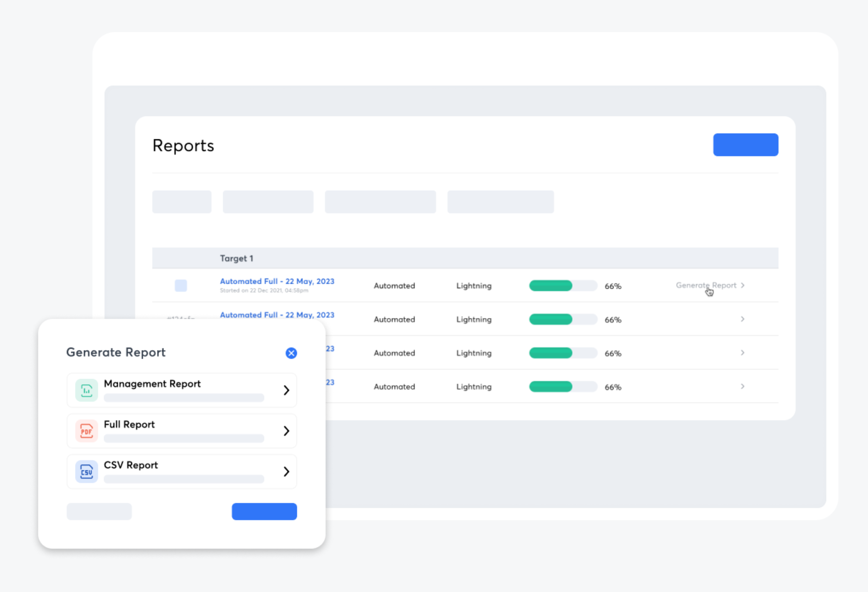The height and width of the screenshot is (592, 868).
Task: Click the chevron next to Generate Report
Action: (743, 285)
